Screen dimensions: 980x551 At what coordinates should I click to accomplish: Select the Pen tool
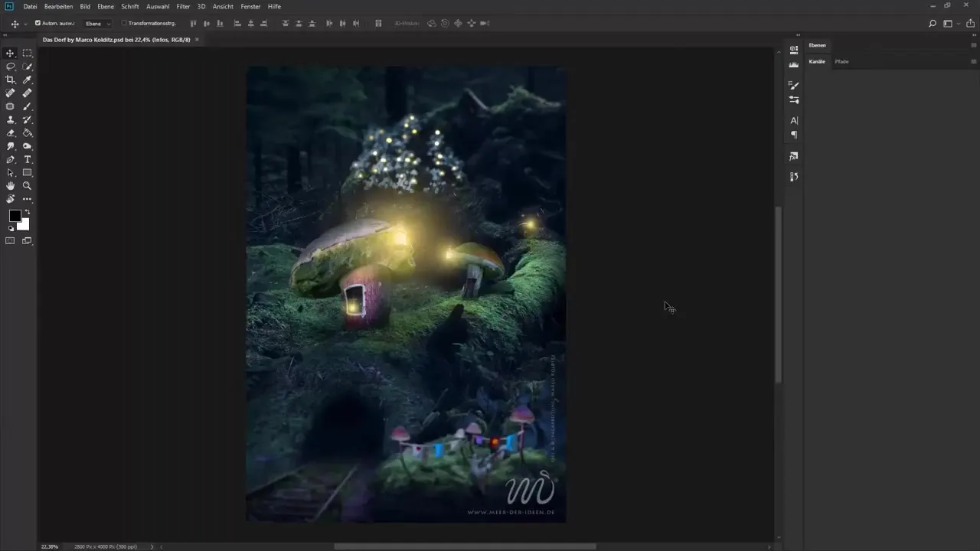[10, 159]
